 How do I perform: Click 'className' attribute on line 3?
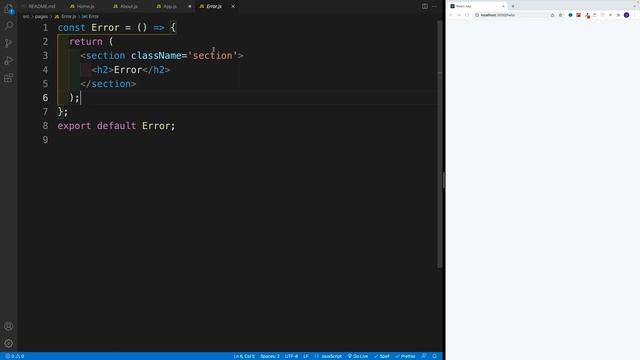point(156,56)
